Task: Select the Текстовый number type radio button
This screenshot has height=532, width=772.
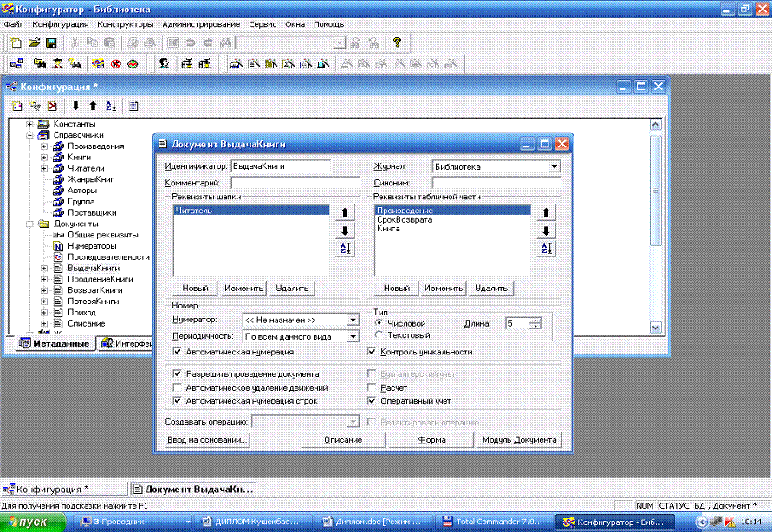Action: pyautogui.click(x=379, y=334)
